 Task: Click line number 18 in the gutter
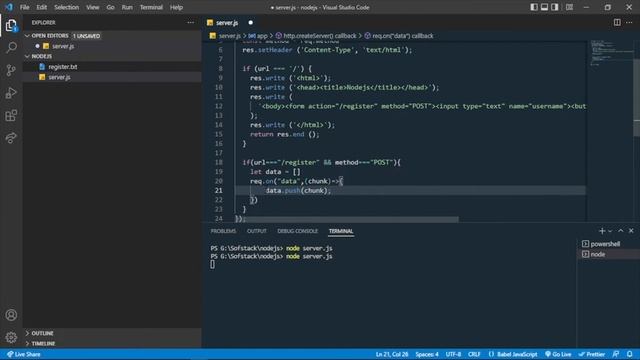click(x=219, y=162)
